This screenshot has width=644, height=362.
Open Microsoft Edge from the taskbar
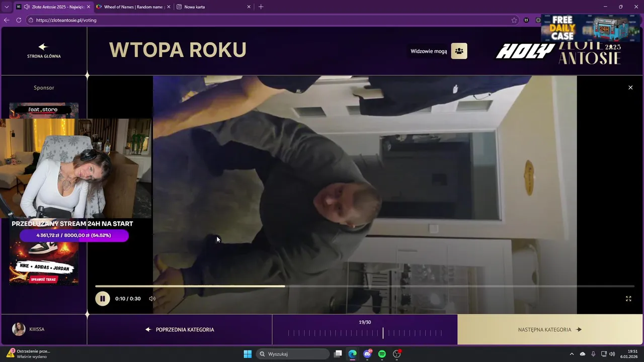(x=353, y=354)
